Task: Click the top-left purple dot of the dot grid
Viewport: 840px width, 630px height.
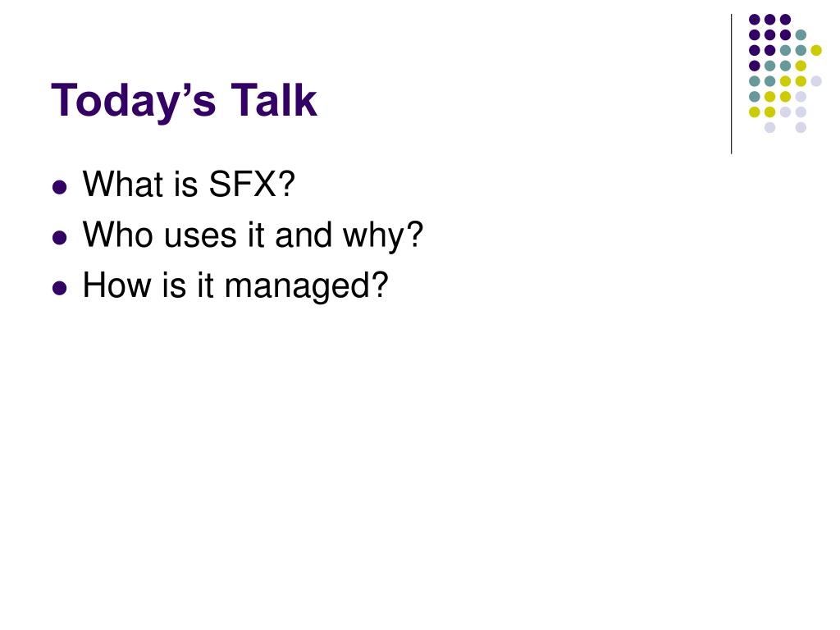Action: point(755,20)
